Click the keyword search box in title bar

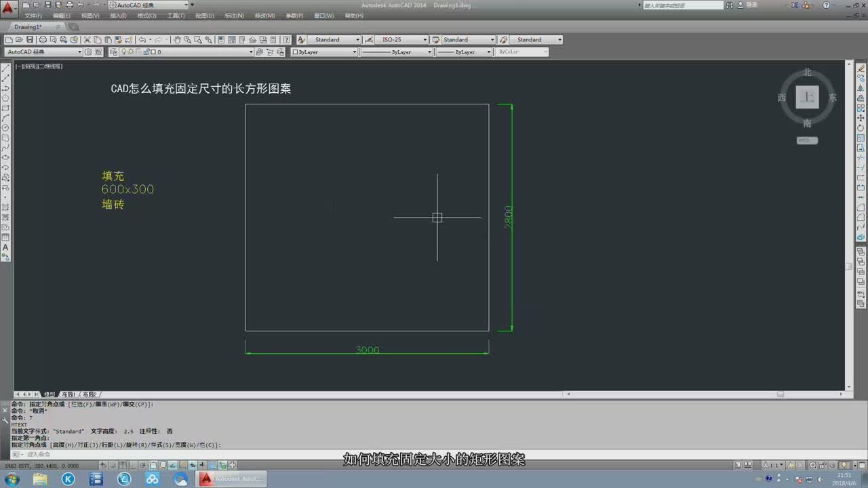click(x=684, y=5)
